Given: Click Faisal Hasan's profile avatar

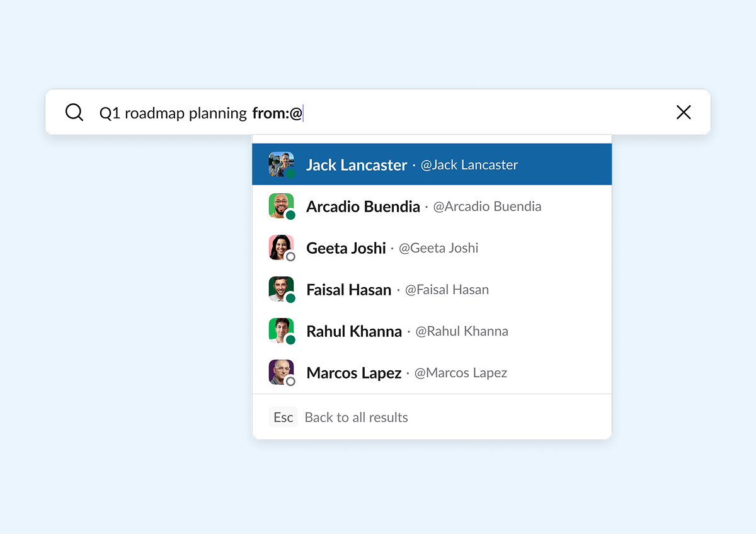Looking at the screenshot, I should [281, 289].
